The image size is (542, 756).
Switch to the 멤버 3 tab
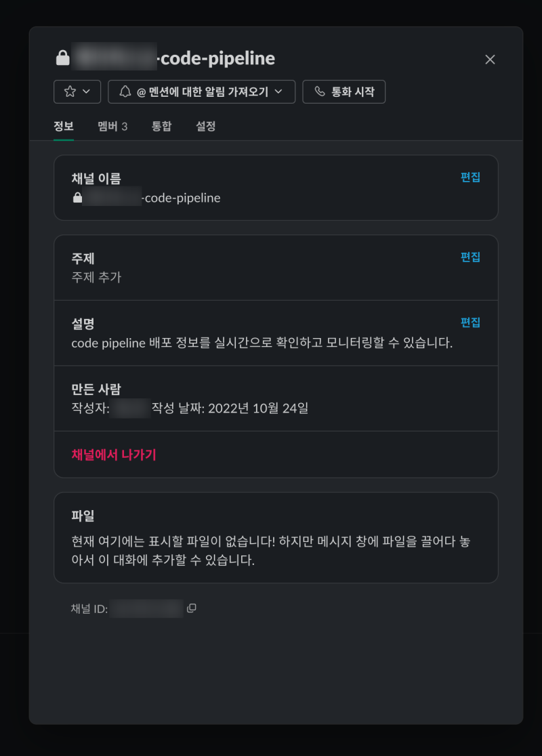[112, 126]
